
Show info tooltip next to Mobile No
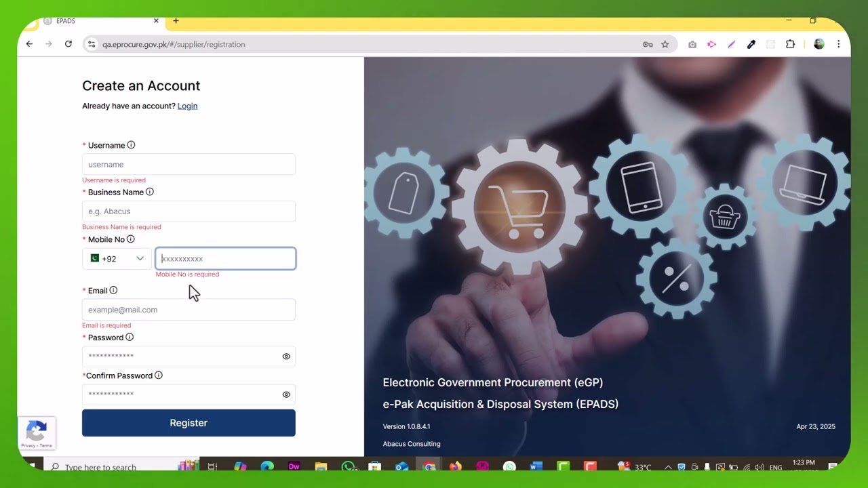(x=131, y=239)
